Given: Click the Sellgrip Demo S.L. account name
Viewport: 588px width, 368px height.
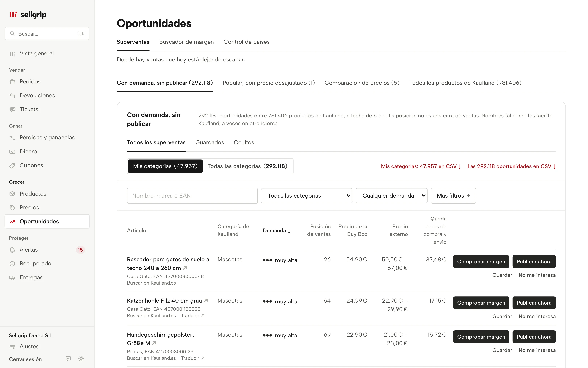Looking at the screenshot, I should [x=31, y=335].
